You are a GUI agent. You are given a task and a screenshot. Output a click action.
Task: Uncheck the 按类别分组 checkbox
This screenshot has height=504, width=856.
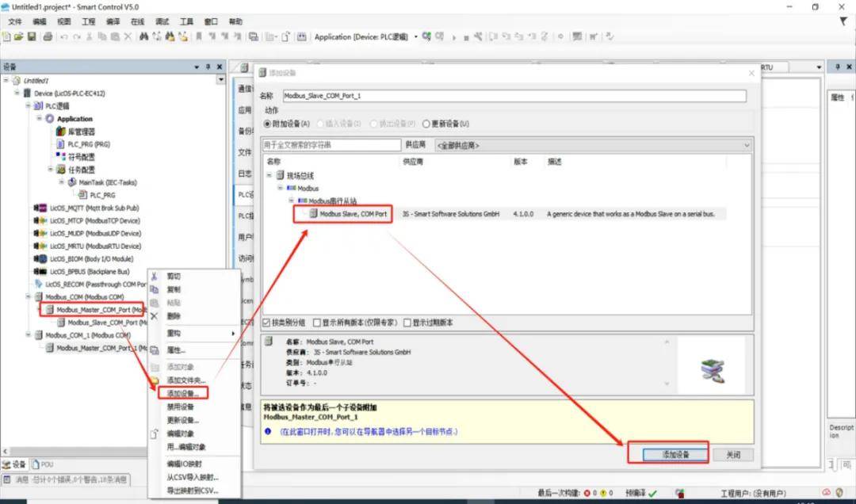pos(266,323)
